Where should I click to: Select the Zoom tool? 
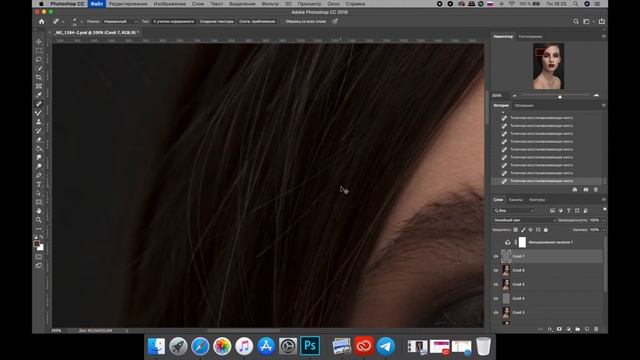(x=39, y=220)
